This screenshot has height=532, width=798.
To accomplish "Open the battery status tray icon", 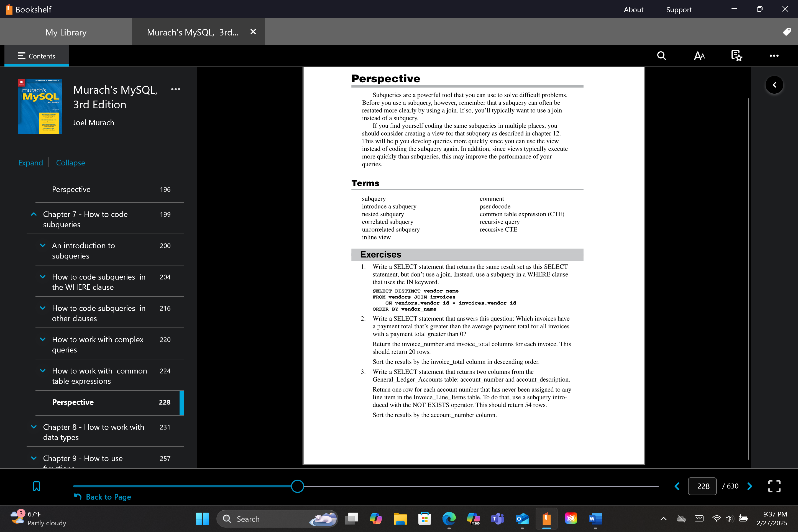I will click(743, 518).
